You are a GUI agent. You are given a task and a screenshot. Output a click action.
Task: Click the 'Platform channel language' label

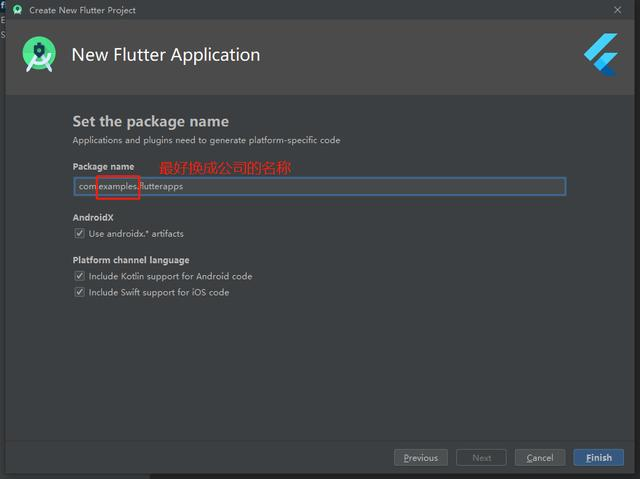(x=131, y=260)
